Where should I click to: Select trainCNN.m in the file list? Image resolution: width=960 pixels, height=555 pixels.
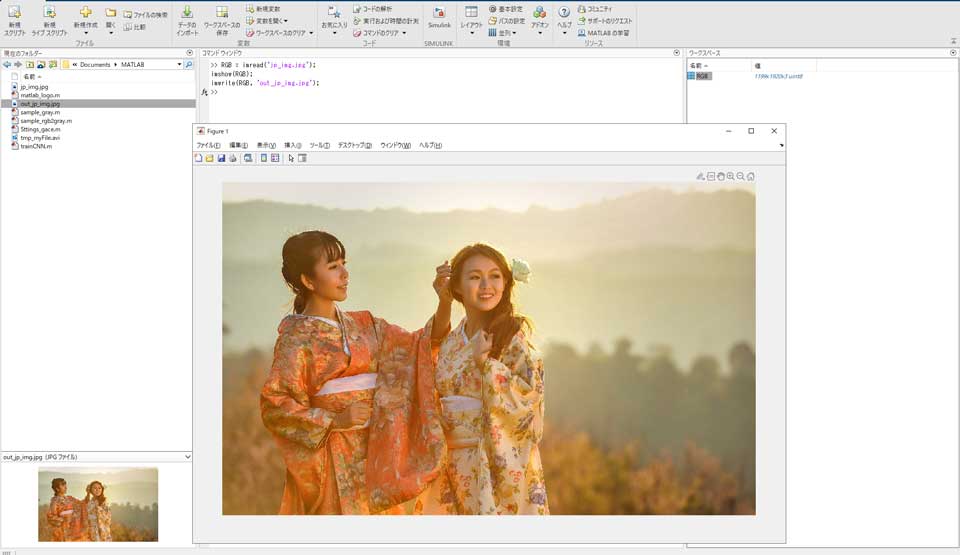35,145
